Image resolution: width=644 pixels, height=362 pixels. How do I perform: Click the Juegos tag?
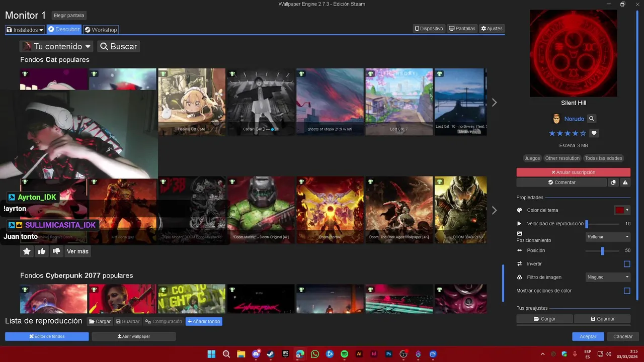click(532, 158)
